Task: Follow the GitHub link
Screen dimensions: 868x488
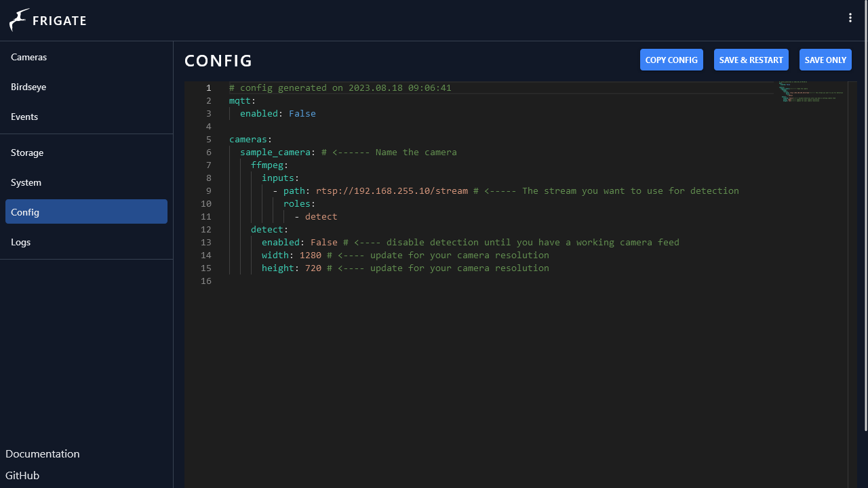Action: click(22, 476)
